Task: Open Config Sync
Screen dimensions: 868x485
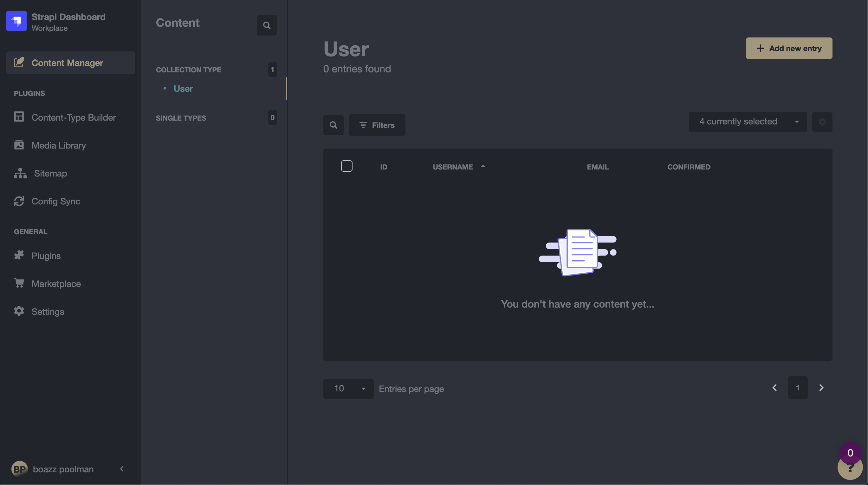Action: pos(55,201)
